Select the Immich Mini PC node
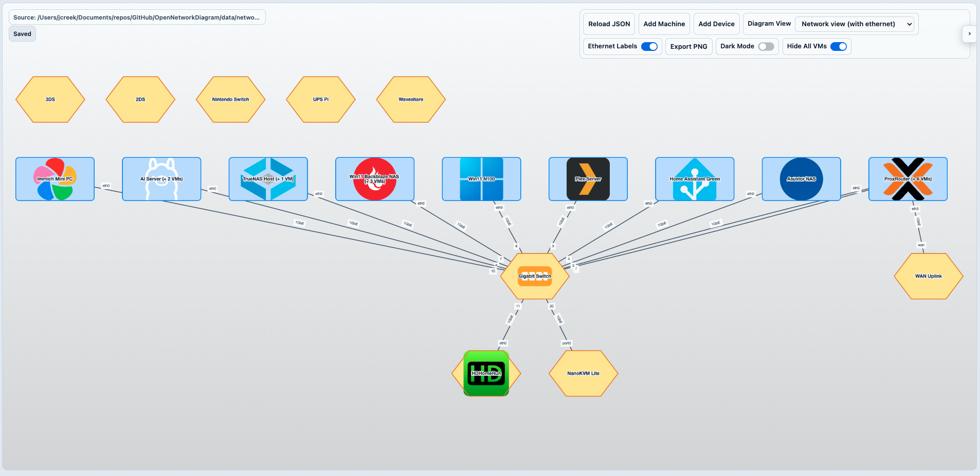The width and height of the screenshot is (980, 476). (55, 179)
